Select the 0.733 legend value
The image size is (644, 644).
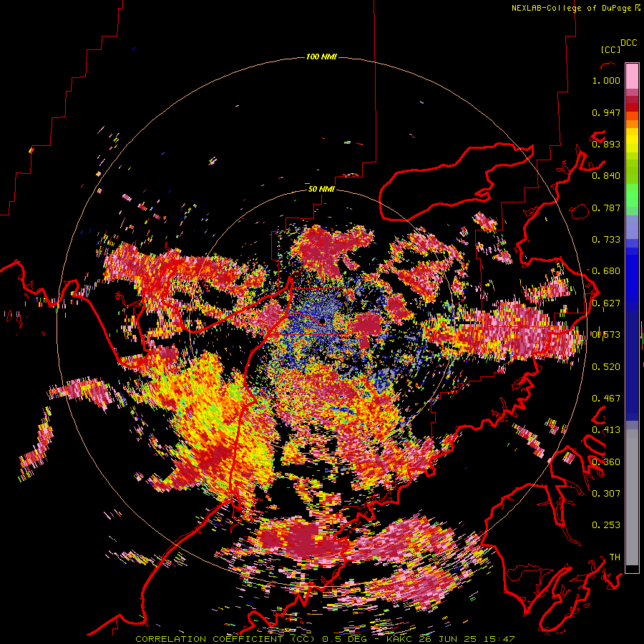click(x=606, y=240)
